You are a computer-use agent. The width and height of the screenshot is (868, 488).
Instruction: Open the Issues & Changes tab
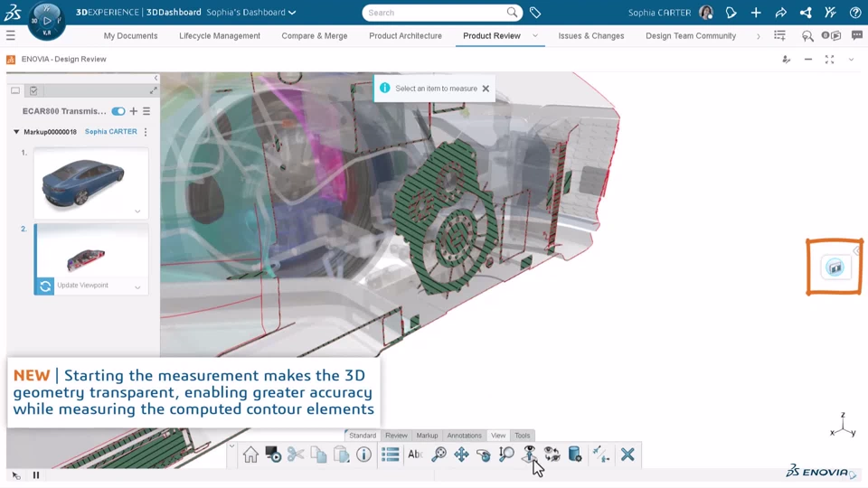[x=591, y=35]
